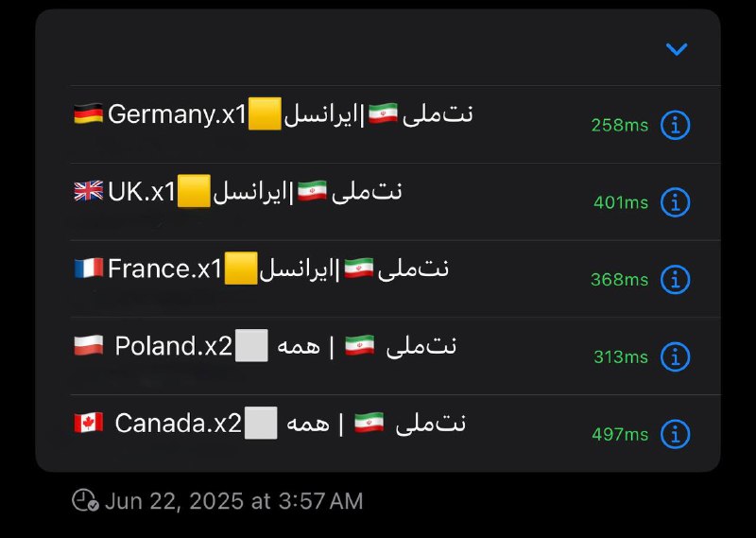Select the France.x1 server entry
This screenshot has height=538, width=756.
[395, 279]
